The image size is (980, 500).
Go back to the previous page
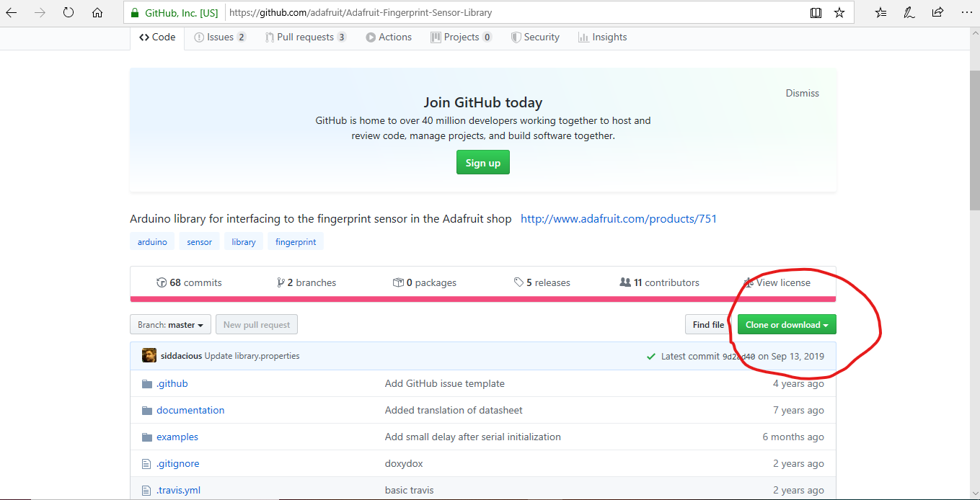click(x=12, y=13)
